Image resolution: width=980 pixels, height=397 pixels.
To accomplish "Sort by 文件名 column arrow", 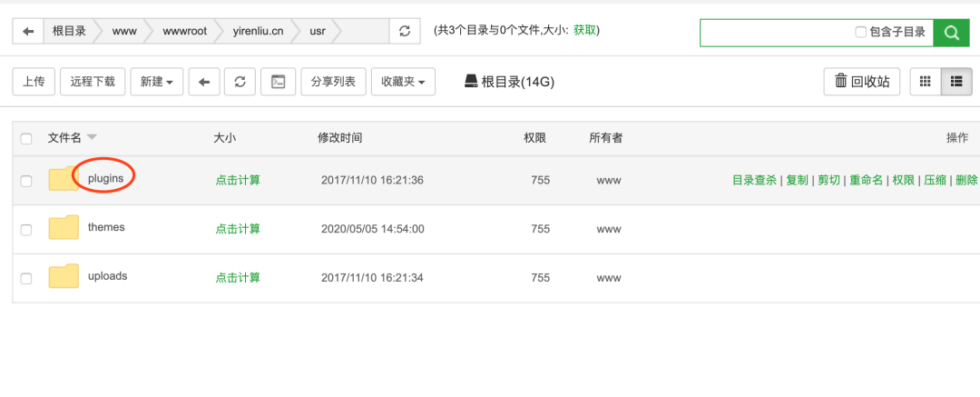I will click(x=92, y=138).
